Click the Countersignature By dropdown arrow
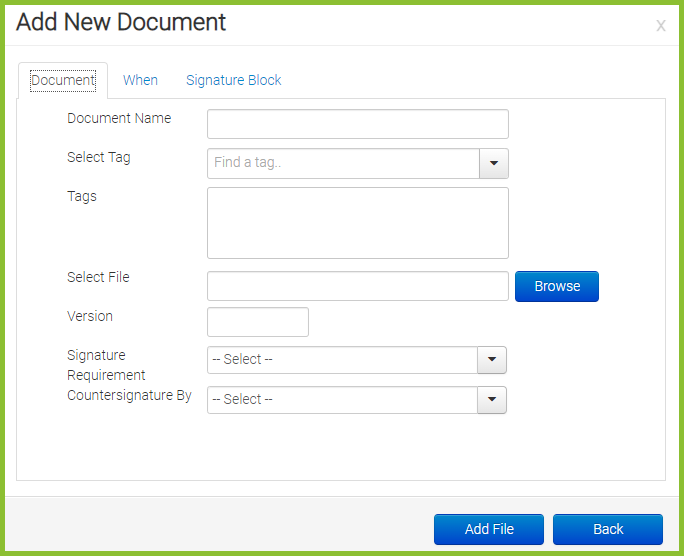The height and width of the screenshot is (556, 684). [x=492, y=399]
